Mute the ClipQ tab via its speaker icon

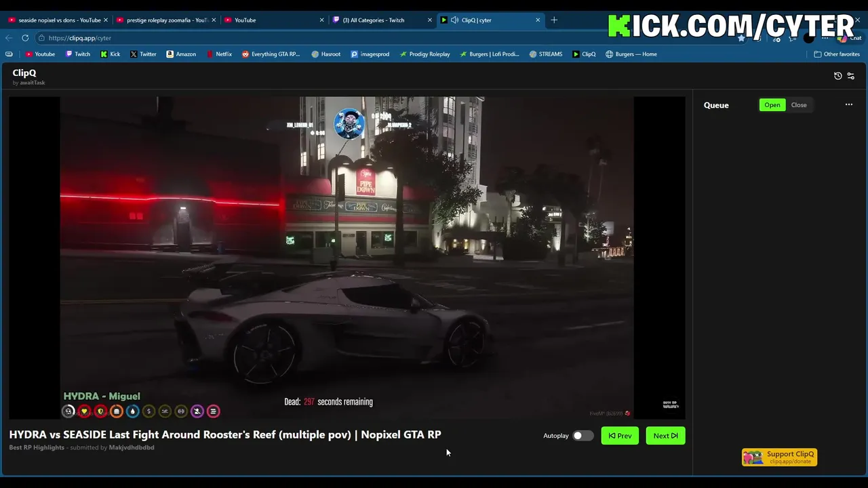455,20
